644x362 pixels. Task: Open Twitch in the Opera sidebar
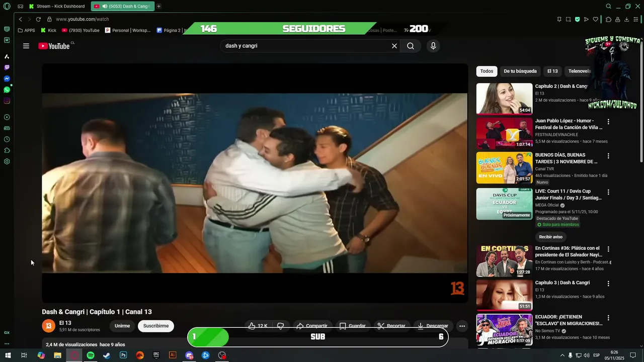[x=7, y=67]
